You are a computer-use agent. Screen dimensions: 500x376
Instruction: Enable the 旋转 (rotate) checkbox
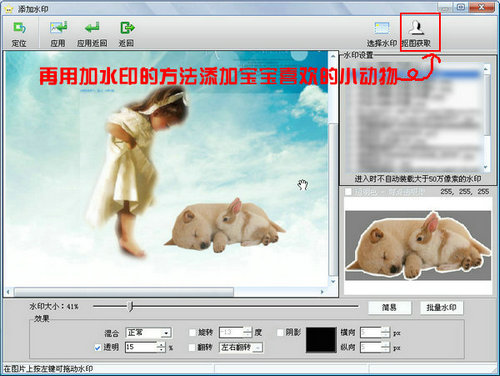click(x=192, y=332)
